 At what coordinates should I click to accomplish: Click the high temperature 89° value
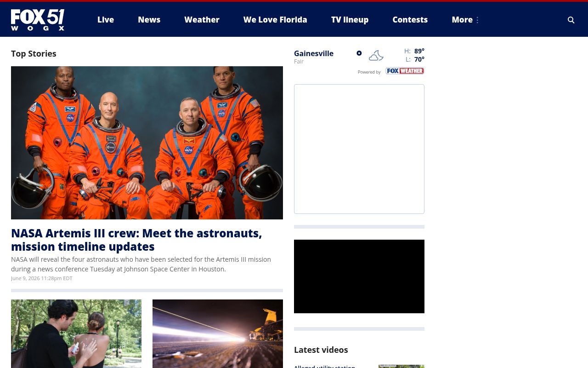click(419, 51)
